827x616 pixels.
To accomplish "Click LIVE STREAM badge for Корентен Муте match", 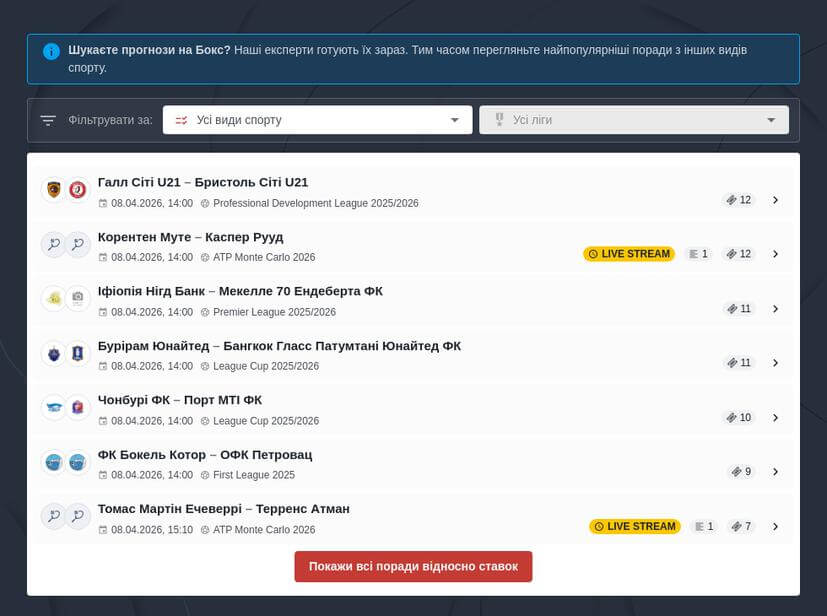I will 629,254.
